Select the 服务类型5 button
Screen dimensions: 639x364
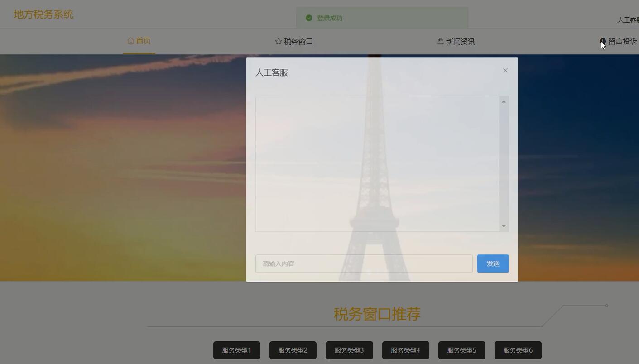point(462,350)
